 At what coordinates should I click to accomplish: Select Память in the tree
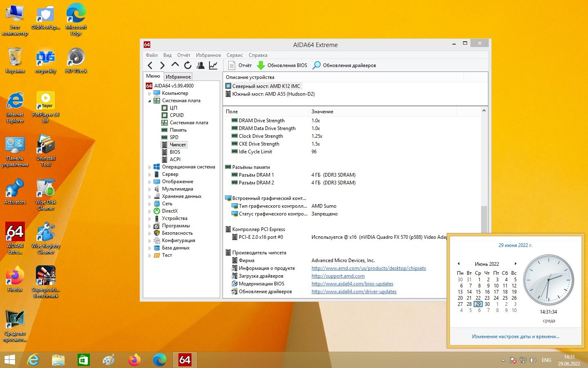point(178,130)
